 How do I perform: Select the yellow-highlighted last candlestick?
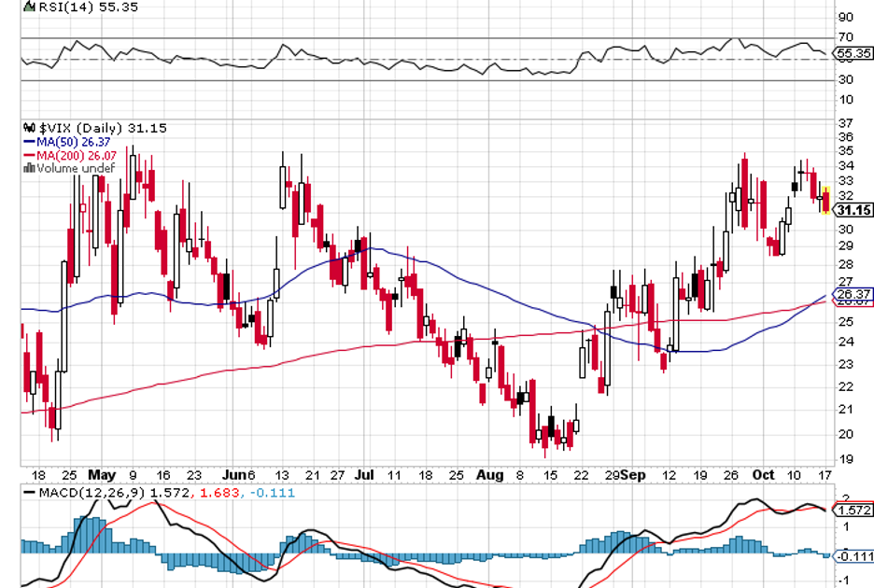click(825, 200)
